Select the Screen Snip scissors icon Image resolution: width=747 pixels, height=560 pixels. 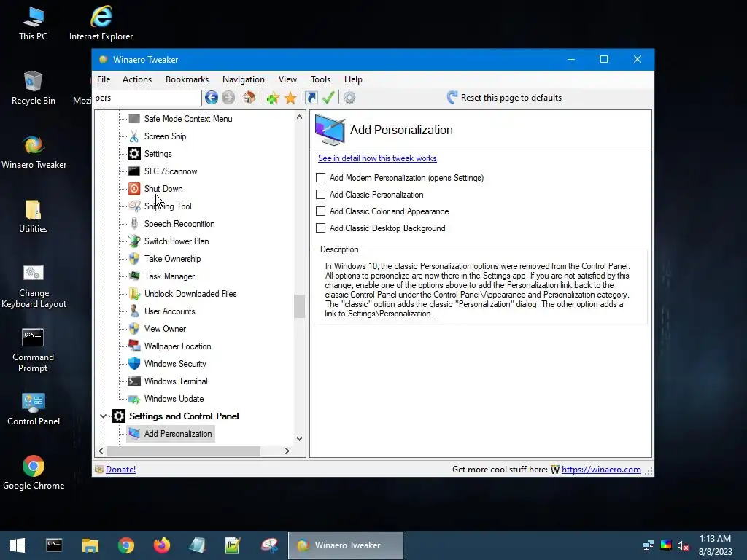[x=134, y=136]
